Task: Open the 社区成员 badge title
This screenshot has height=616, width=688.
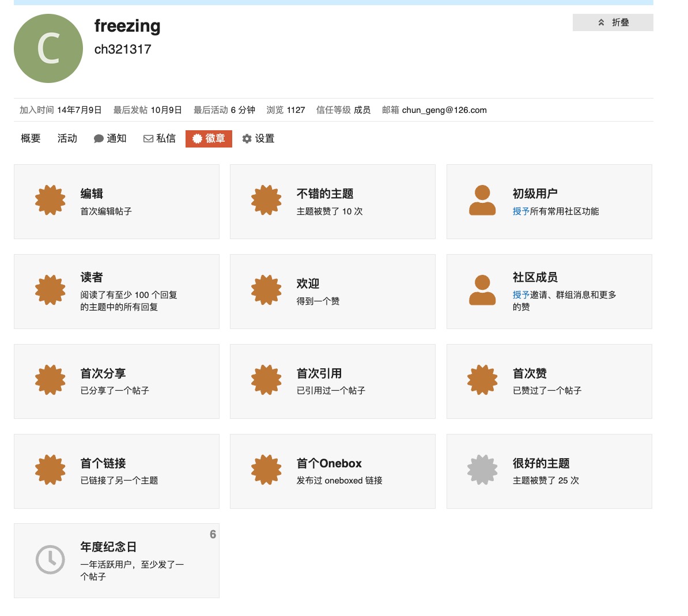Action: 535,277
